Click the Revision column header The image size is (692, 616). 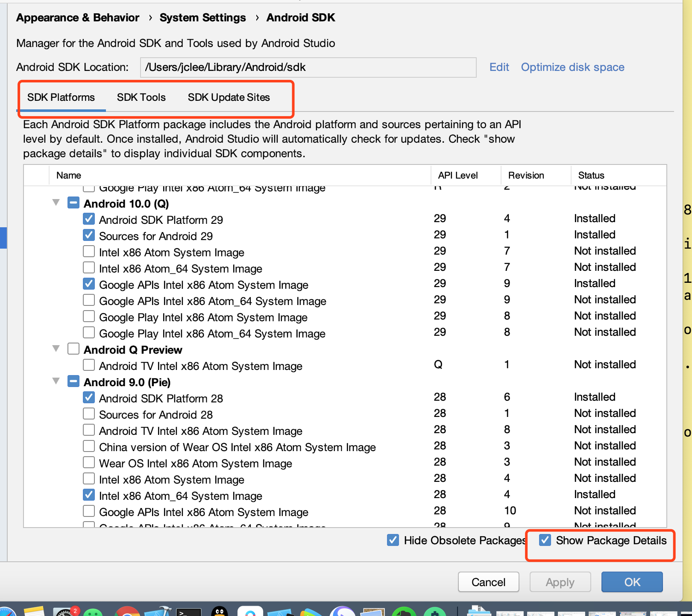(x=536, y=175)
